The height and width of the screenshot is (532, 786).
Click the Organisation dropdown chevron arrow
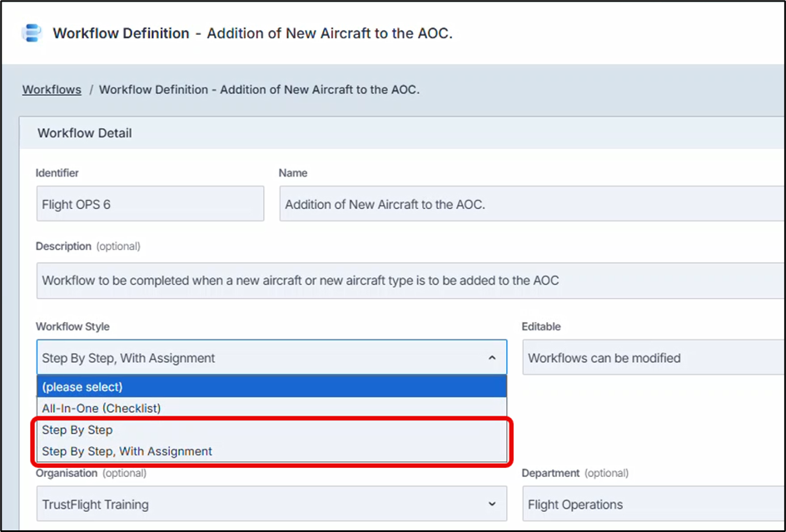pyautogui.click(x=491, y=505)
